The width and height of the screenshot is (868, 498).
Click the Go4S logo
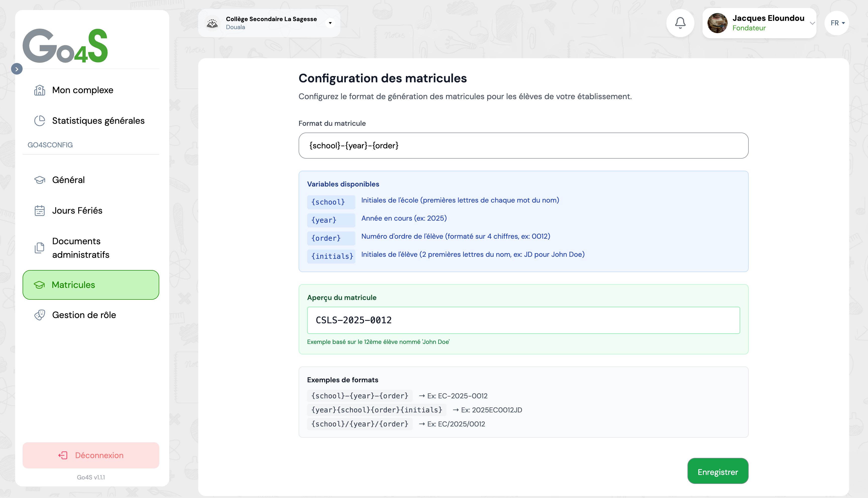(x=65, y=45)
